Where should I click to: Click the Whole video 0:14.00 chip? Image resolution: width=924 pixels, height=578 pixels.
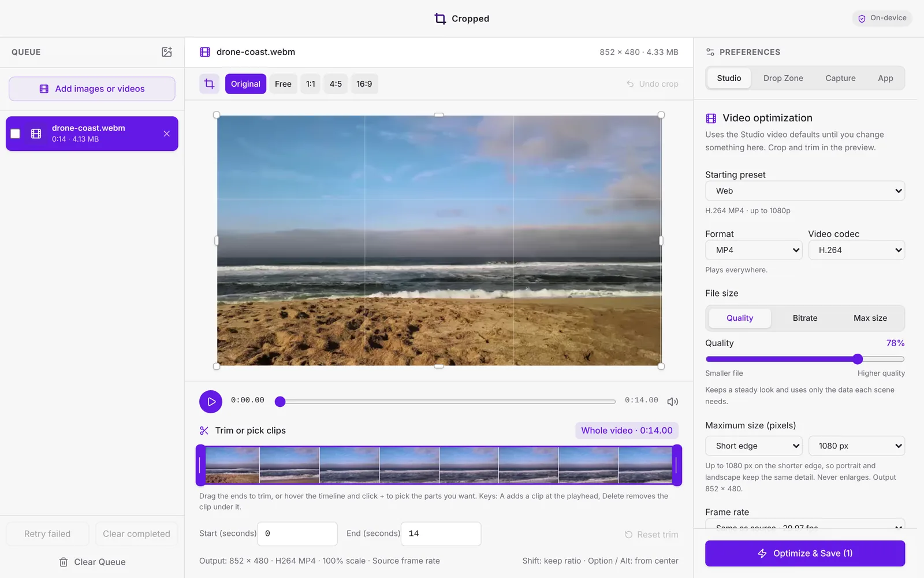click(627, 431)
